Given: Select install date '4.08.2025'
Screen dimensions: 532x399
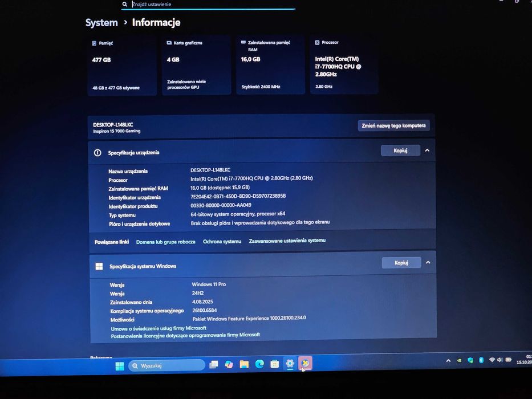Looking at the screenshot, I should pyautogui.click(x=202, y=302).
